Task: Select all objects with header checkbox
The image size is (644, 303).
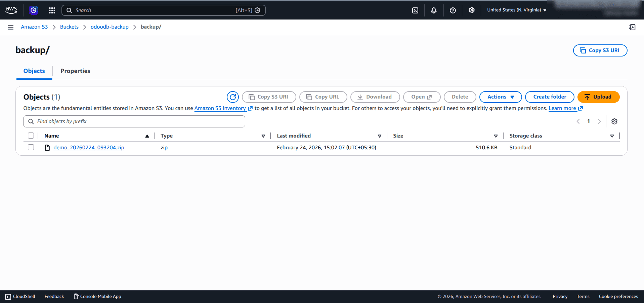Action: tap(31, 136)
